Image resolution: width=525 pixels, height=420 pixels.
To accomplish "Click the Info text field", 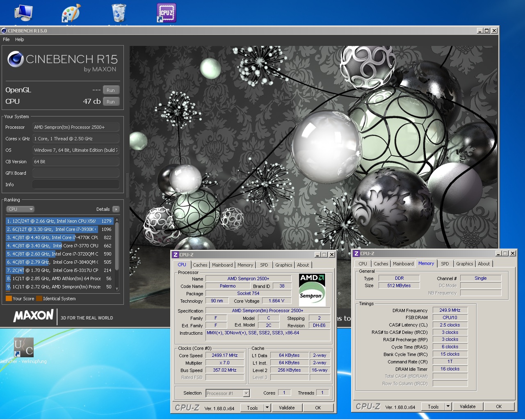I will [76, 185].
